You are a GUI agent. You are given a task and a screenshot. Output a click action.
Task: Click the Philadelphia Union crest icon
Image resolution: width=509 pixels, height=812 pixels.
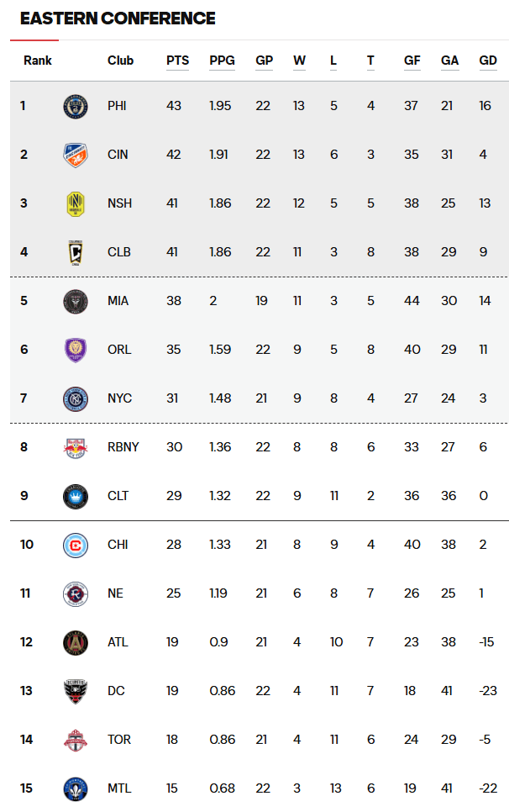click(x=75, y=107)
